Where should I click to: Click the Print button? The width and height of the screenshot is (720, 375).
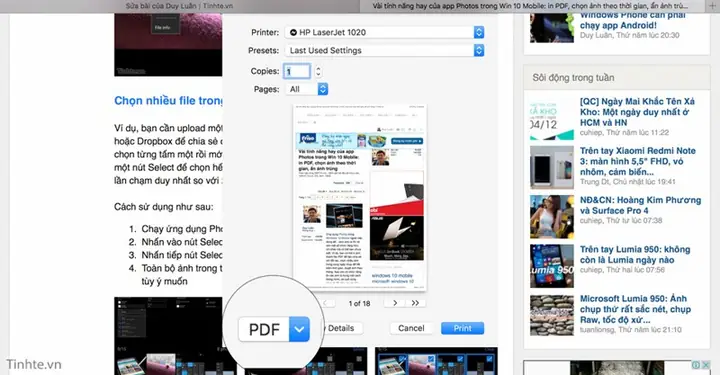[x=462, y=328]
